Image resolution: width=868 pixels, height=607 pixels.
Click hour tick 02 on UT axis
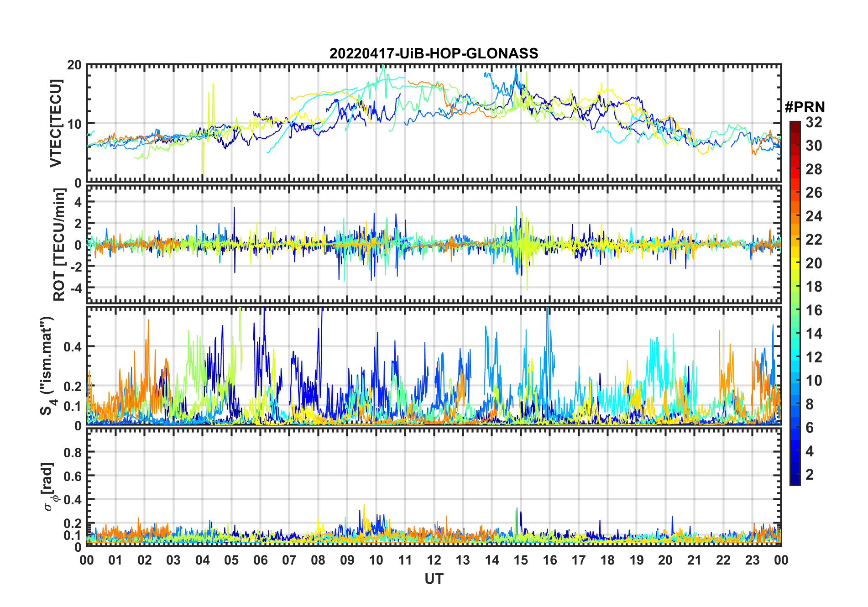145,560
